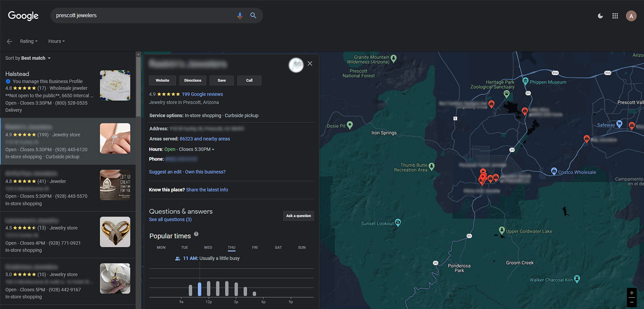Click Suggest an edit link
The width and height of the screenshot is (644, 309).
point(165,172)
